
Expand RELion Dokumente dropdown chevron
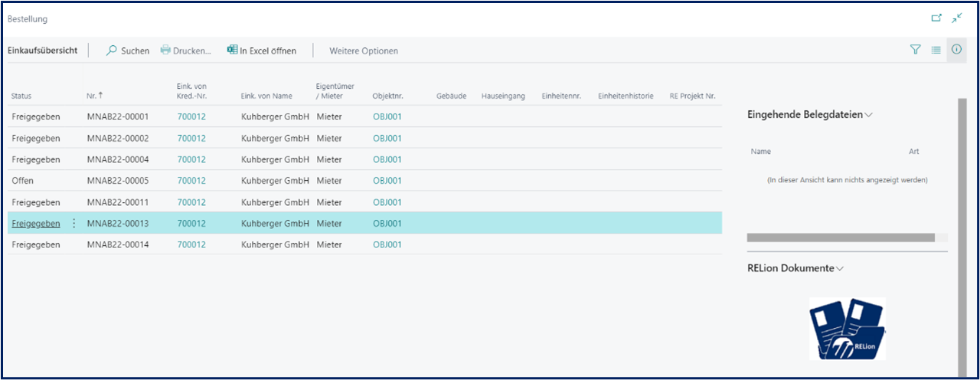tap(840, 269)
